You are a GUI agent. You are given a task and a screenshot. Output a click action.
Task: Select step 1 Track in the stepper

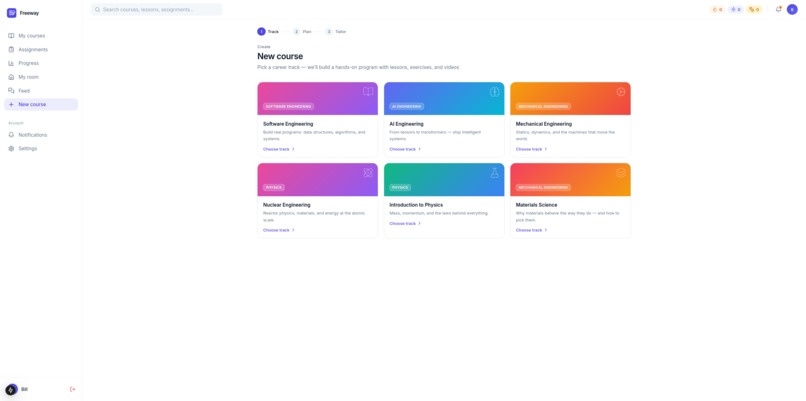[x=268, y=32]
